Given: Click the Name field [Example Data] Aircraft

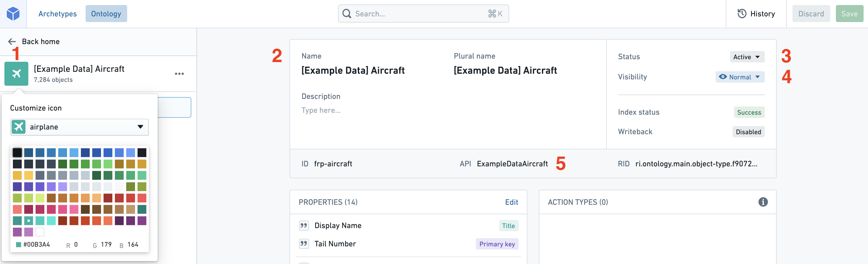Looking at the screenshot, I should [x=353, y=71].
